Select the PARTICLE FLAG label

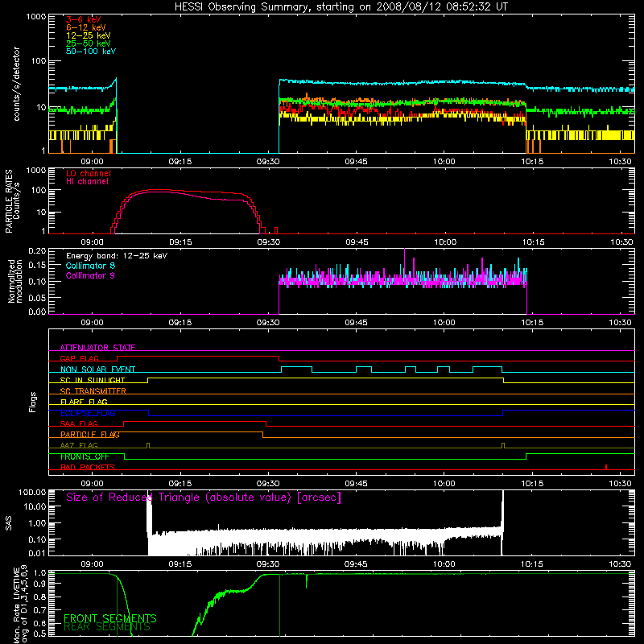pos(90,435)
